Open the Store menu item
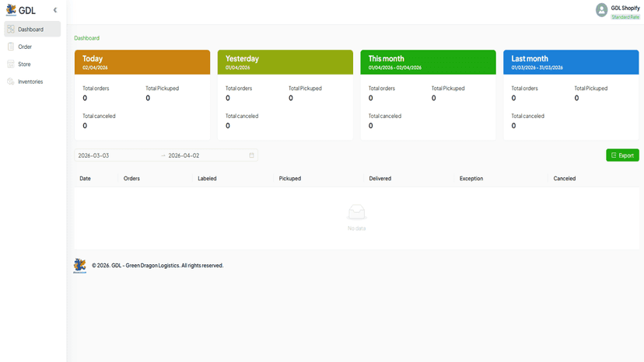 pyautogui.click(x=33, y=64)
